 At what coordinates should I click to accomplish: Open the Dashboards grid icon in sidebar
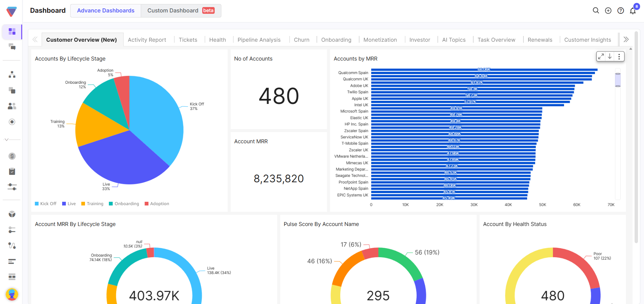coord(12,31)
